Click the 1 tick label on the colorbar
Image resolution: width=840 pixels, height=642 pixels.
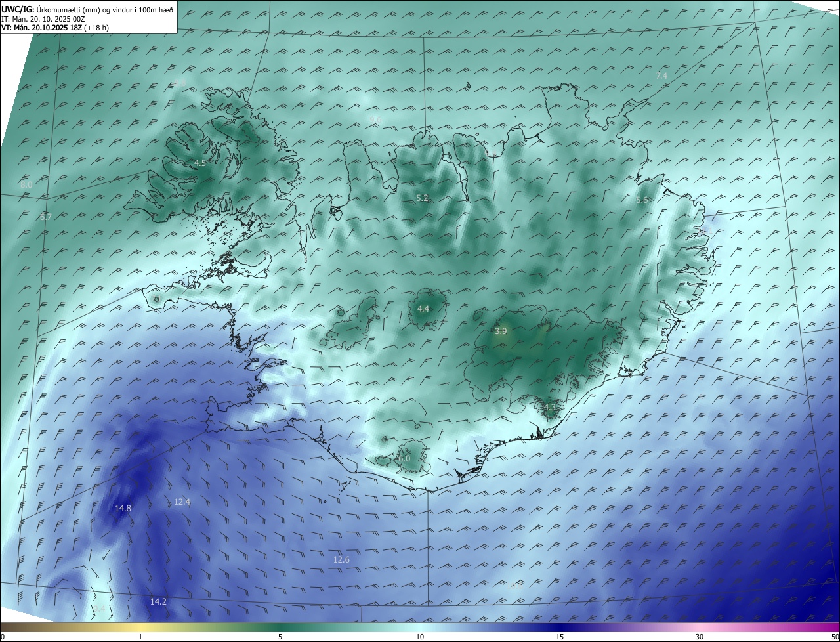[x=140, y=637]
